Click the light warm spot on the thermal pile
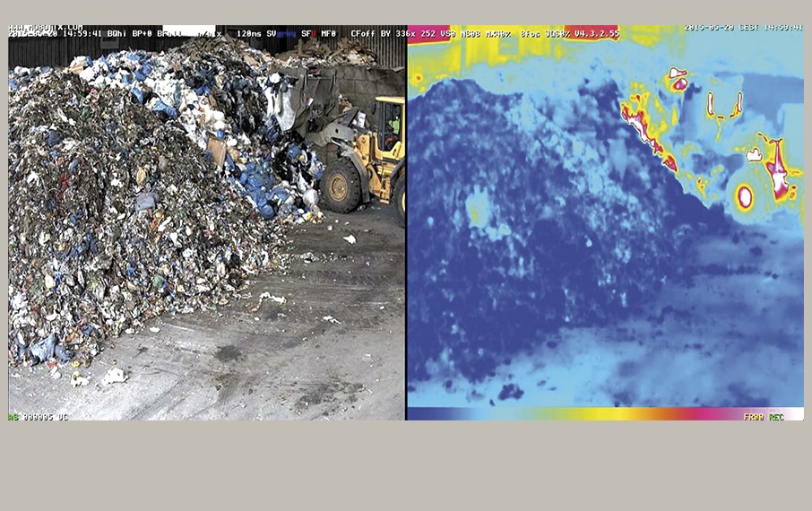The width and height of the screenshot is (812, 511). 478,212
